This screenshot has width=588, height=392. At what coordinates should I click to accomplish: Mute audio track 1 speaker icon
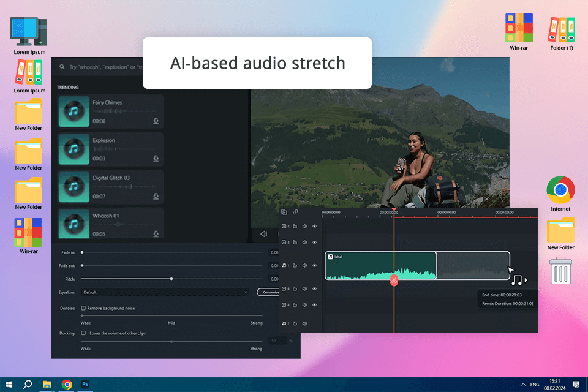click(x=305, y=266)
